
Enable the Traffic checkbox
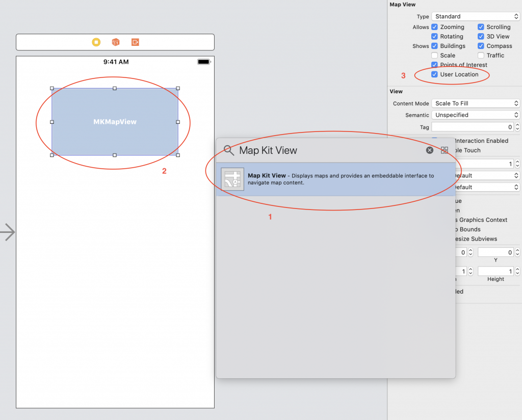point(481,55)
